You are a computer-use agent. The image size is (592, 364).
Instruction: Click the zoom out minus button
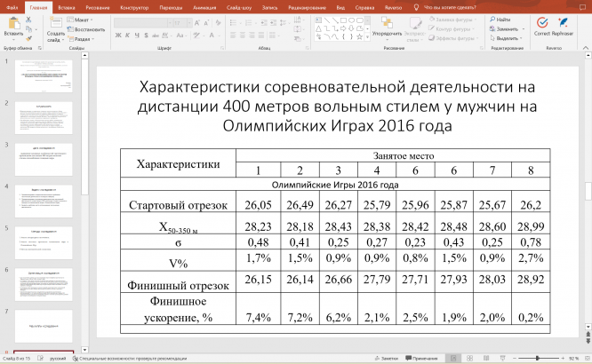[x=514, y=359]
